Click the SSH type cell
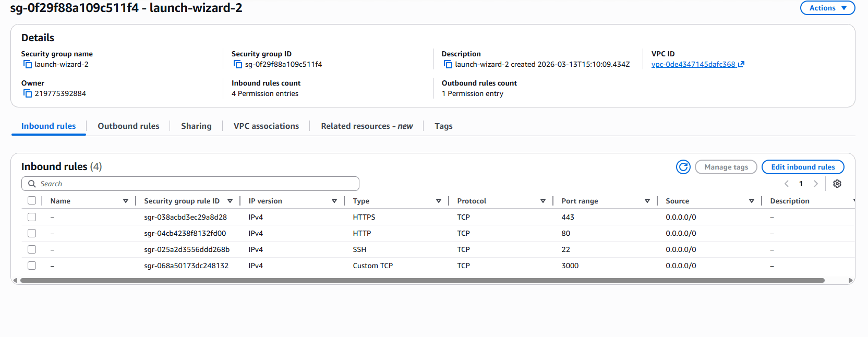This screenshot has height=337, width=868. click(x=359, y=249)
